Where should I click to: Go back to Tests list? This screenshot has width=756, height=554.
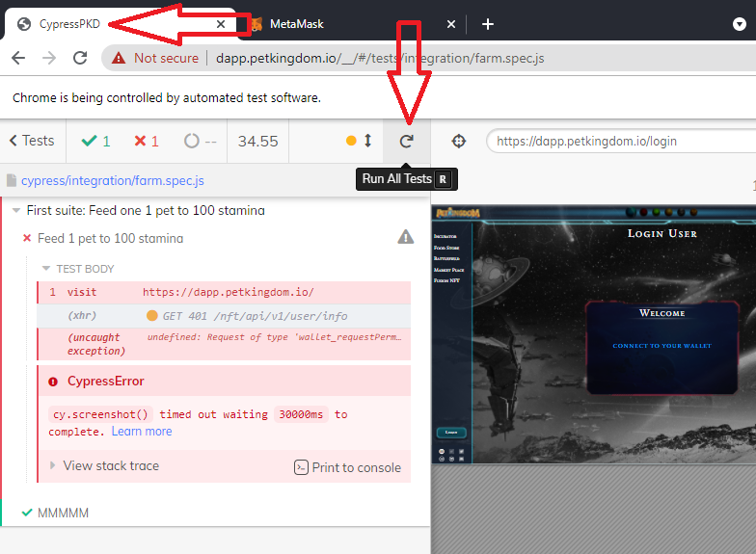point(32,141)
